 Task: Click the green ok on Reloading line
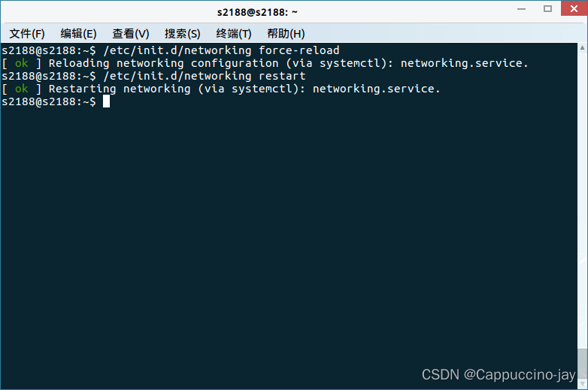click(21, 63)
